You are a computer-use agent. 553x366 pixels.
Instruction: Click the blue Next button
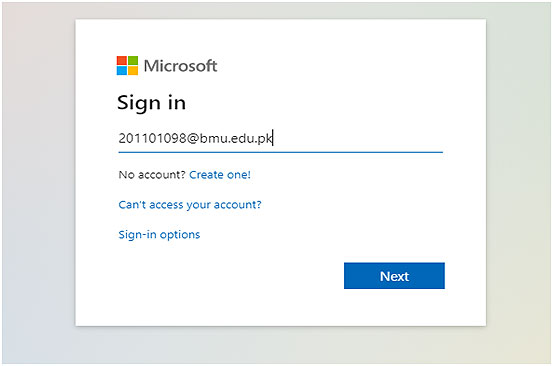click(394, 276)
